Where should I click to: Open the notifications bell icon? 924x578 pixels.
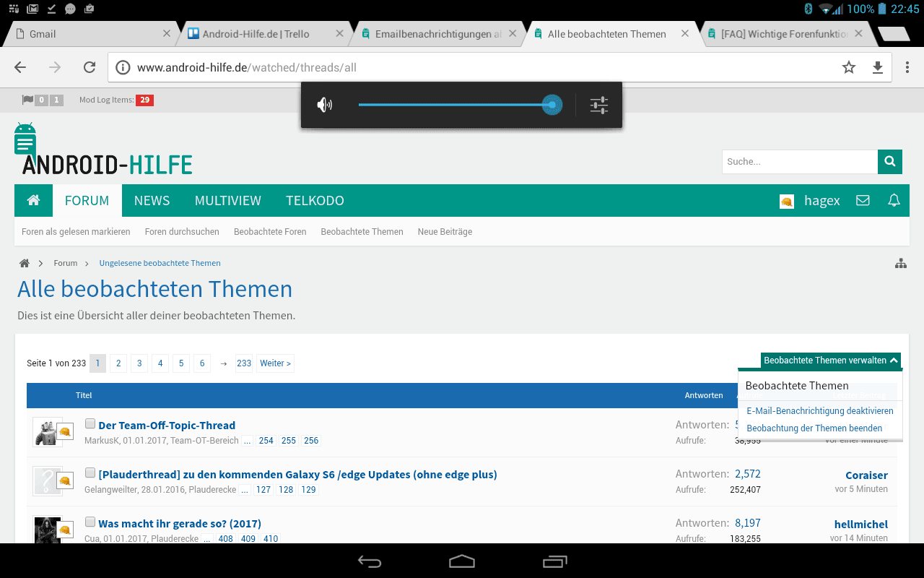(894, 201)
